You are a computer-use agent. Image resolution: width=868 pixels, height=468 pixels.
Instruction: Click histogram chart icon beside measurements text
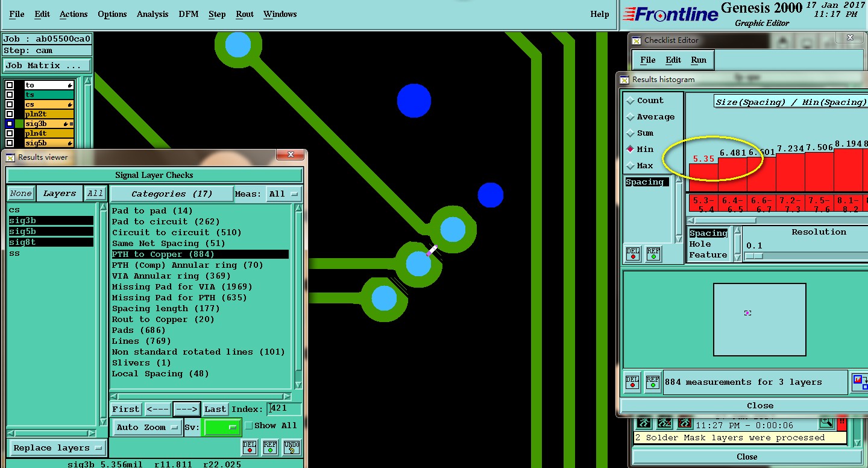click(x=860, y=381)
